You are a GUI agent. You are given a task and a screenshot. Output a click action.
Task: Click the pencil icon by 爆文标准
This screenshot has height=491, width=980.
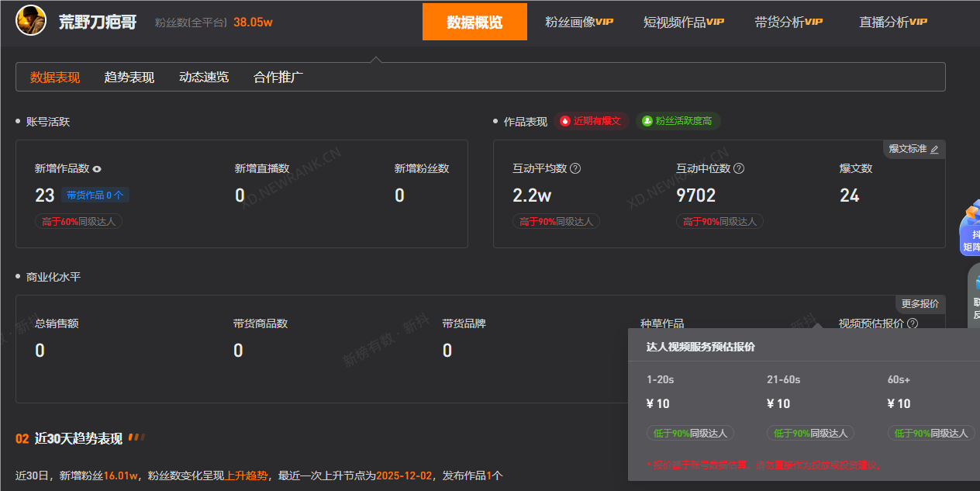[x=934, y=150]
